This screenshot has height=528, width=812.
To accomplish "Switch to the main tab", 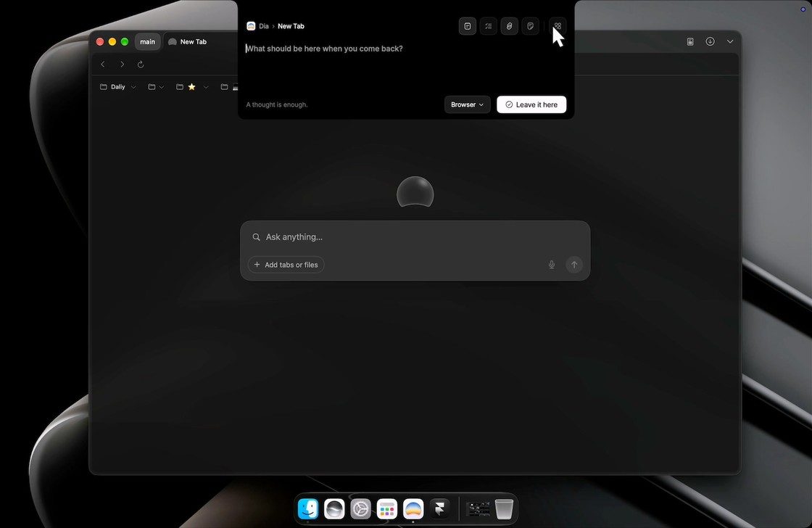I will [148, 41].
